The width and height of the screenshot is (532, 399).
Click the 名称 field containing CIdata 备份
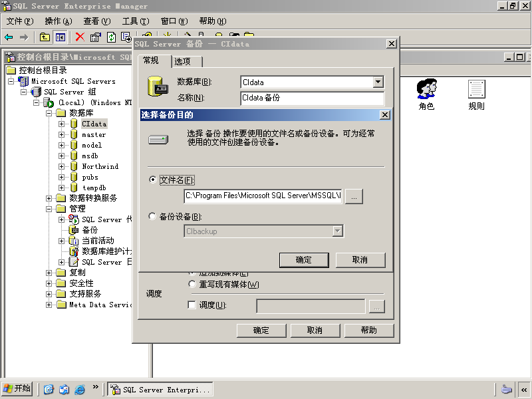click(x=313, y=98)
